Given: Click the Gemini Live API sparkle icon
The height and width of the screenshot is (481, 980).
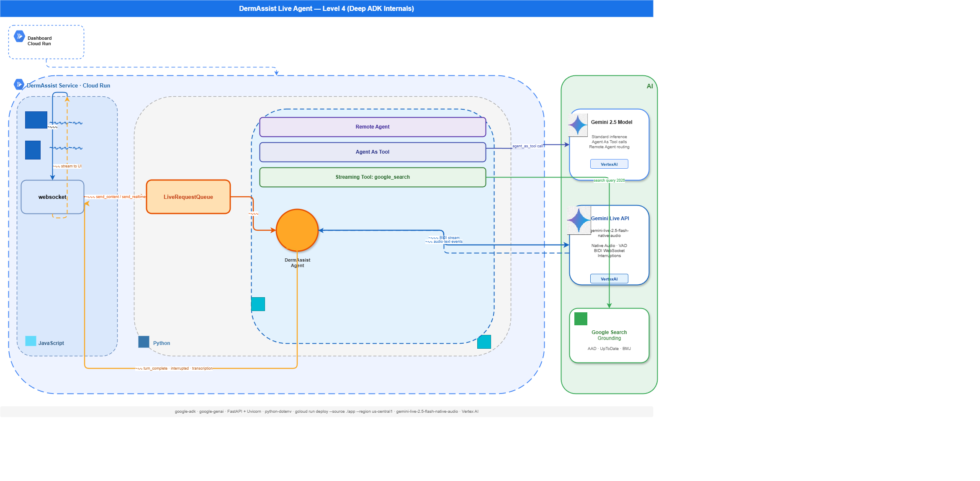Looking at the screenshot, I should [x=579, y=220].
